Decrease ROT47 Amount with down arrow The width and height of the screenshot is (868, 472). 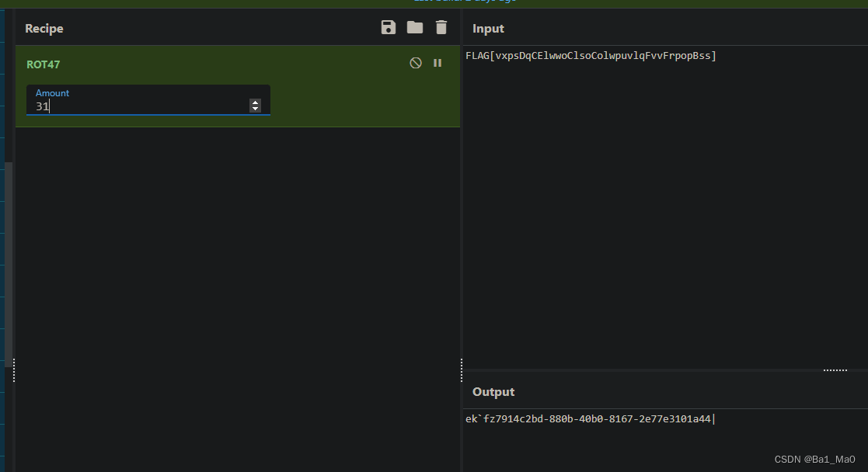(x=255, y=109)
